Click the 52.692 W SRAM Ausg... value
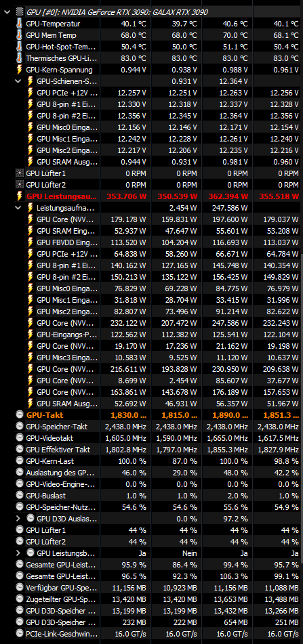 (130, 404)
